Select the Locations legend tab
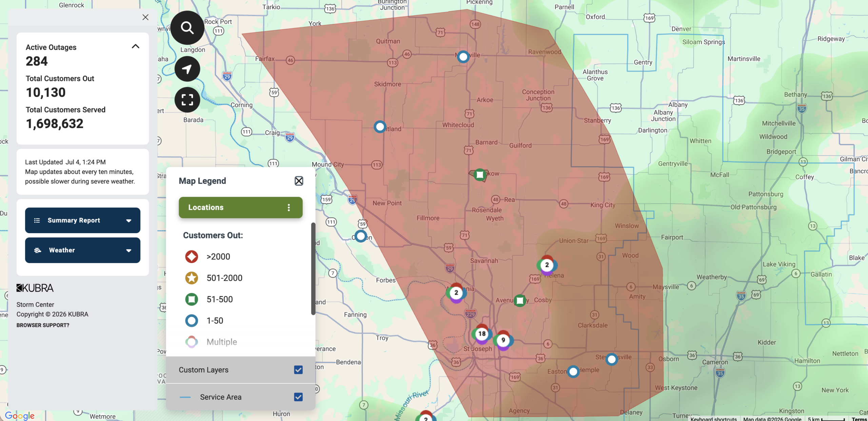This screenshot has height=421, width=868. pos(241,207)
